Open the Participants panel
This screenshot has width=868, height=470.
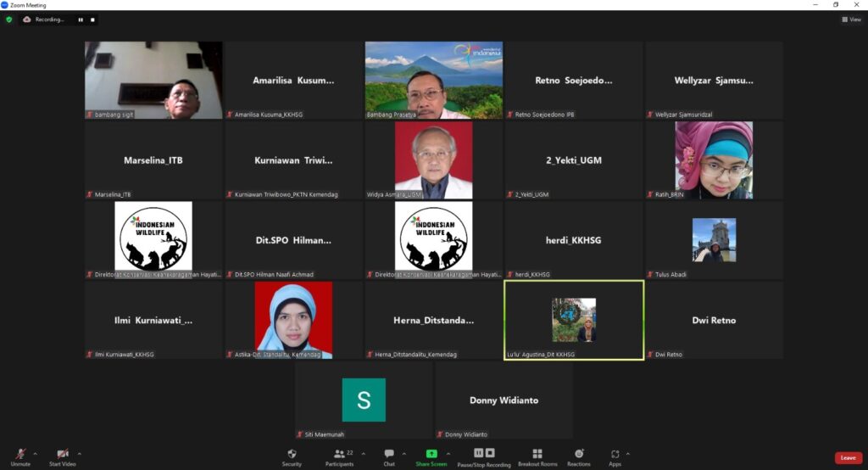coord(339,457)
